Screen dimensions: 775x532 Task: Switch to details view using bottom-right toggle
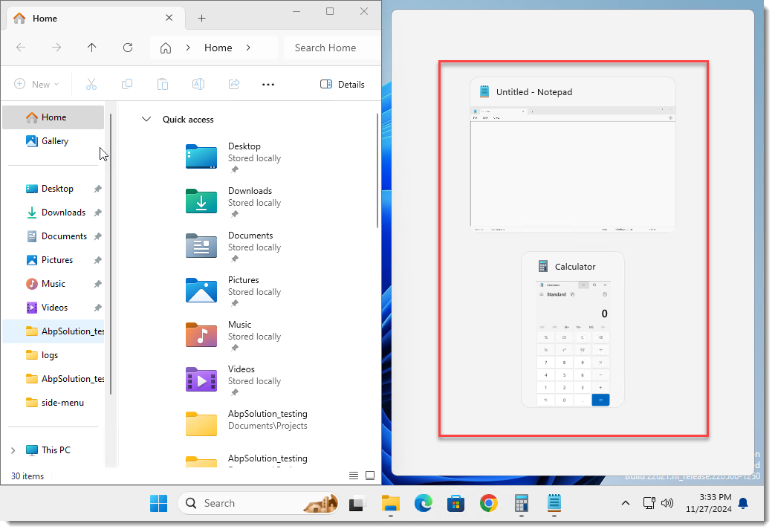coord(354,476)
